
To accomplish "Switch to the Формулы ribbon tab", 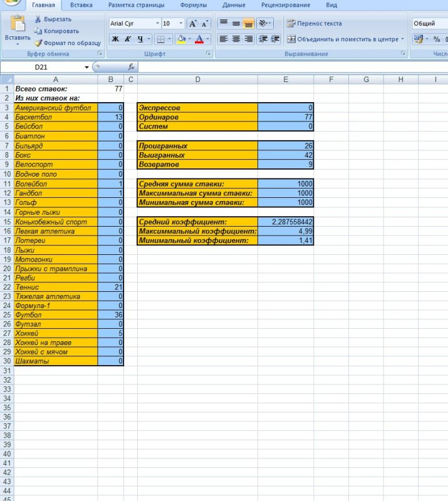I will 194,5.
